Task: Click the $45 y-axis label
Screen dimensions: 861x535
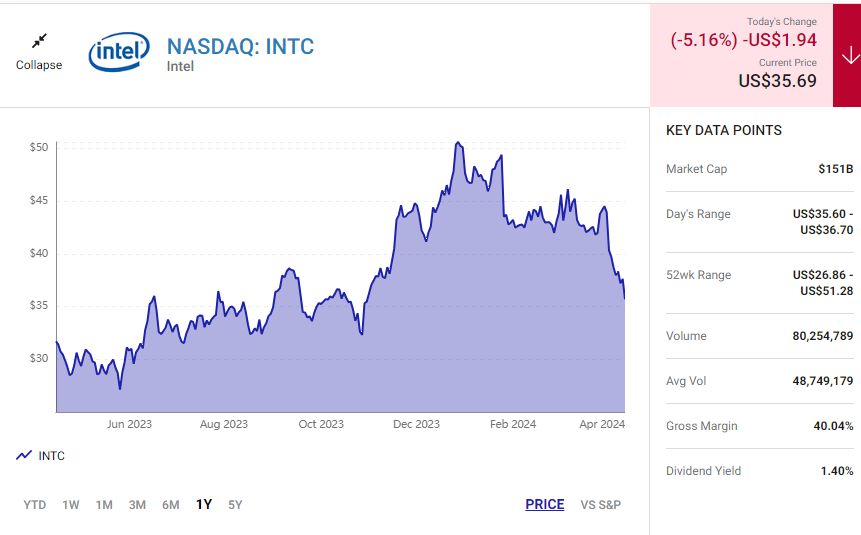Action: (x=39, y=200)
